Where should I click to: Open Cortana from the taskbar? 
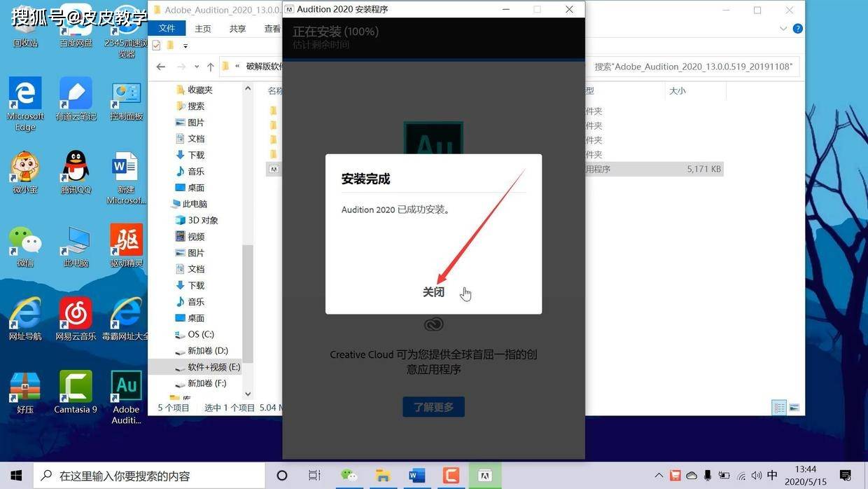282,476
